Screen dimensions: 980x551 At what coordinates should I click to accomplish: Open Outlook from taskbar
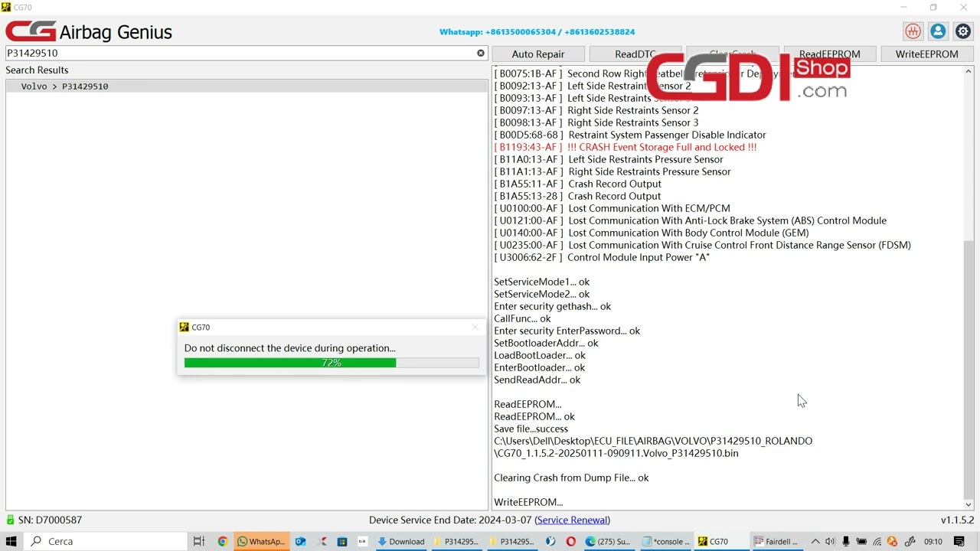[300, 541]
